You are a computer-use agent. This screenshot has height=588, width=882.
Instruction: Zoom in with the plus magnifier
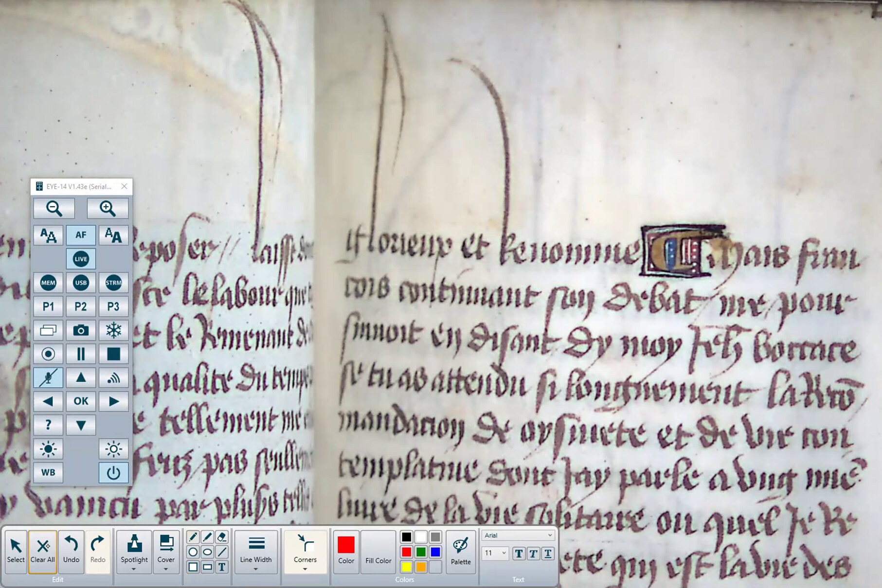tap(108, 208)
